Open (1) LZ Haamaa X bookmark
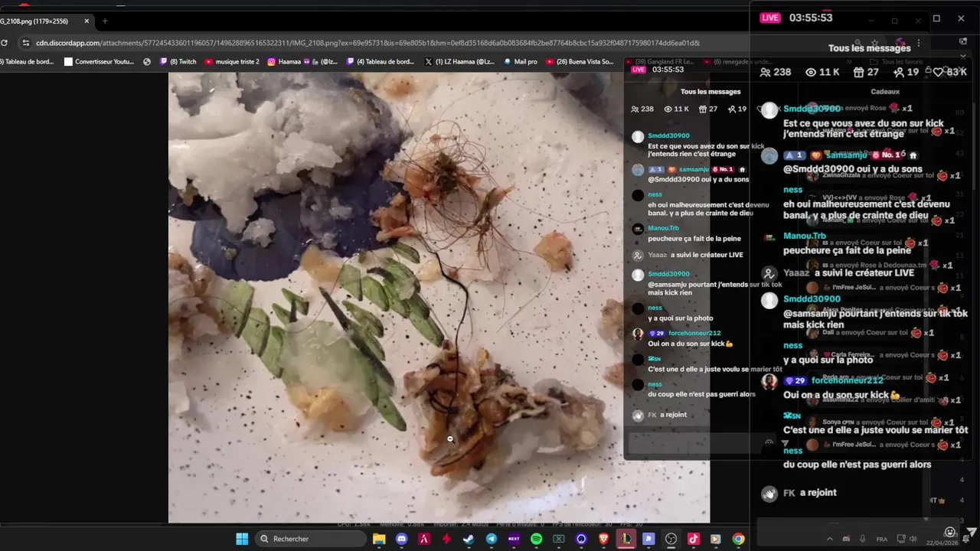 (x=460, y=61)
